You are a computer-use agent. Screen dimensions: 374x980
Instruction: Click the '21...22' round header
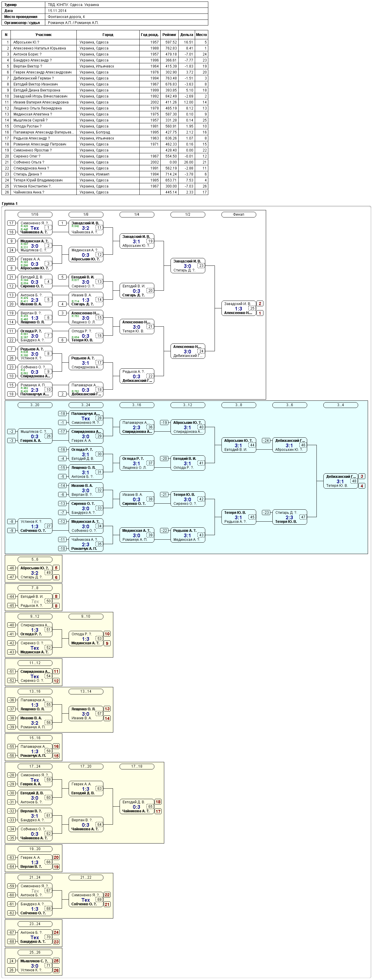pos(86,878)
